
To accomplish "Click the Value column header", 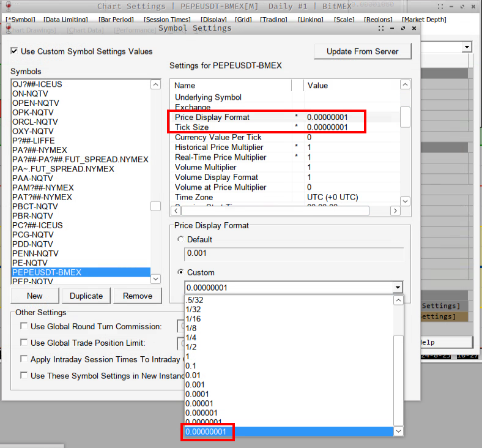I will (x=352, y=86).
